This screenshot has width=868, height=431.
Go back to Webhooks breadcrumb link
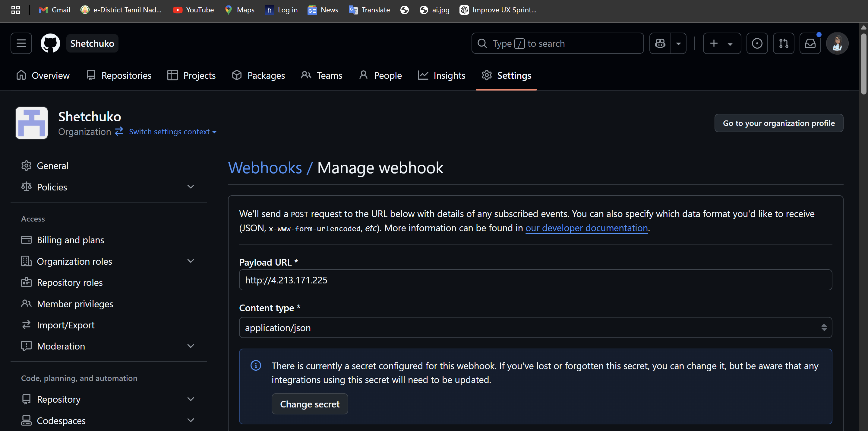point(265,168)
